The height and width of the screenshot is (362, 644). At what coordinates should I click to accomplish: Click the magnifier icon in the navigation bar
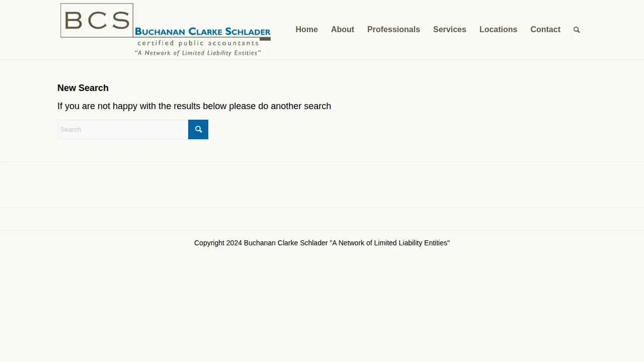(x=577, y=30)
